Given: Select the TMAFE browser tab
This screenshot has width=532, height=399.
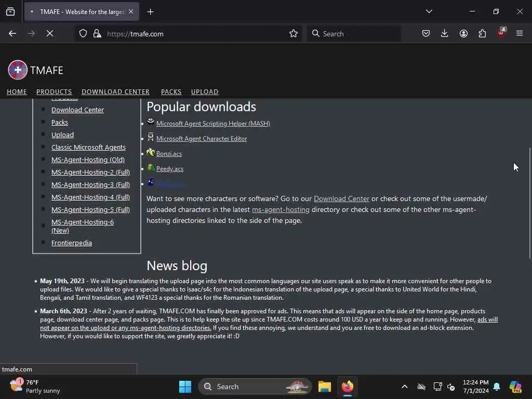Looking at the screenshot, I should tap(82, 12).
